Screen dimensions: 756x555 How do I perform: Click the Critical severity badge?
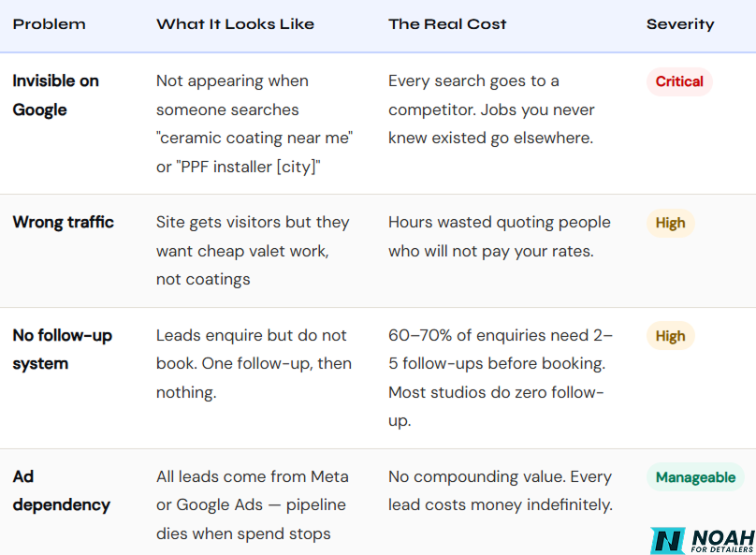pos(679,81)
